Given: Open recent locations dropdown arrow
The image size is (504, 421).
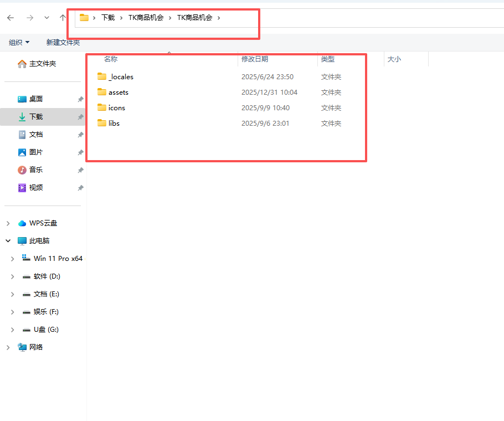Looking at the screenshot, I should tap(47, 18).
